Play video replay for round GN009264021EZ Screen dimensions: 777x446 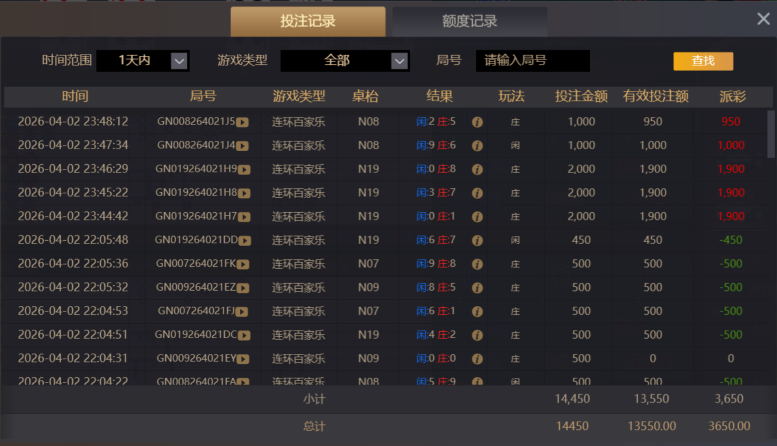(x=243, y=288)
